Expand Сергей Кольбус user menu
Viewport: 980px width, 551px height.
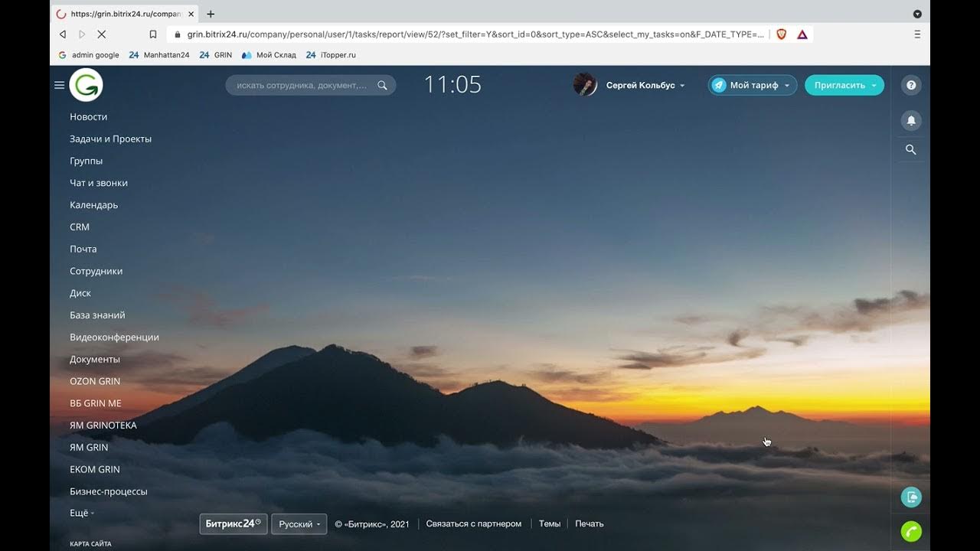pyautogui.click(x=645, y=85)
